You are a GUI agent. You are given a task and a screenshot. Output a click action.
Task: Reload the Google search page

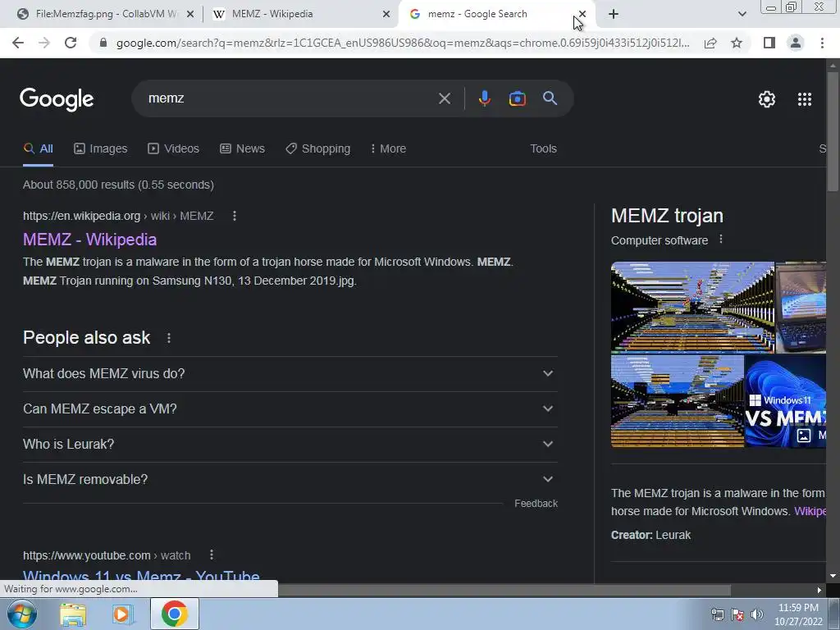71,43
